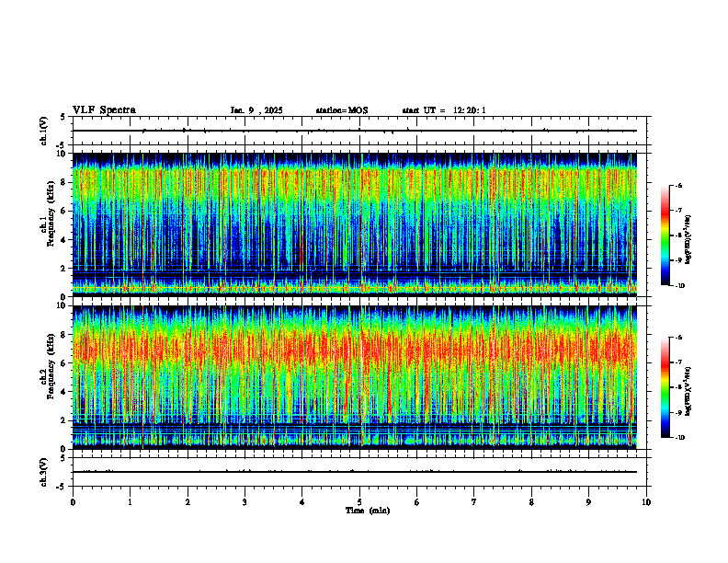
Task: Click the "-10" label on ch.2 color bar
Action: coord(679,438)
